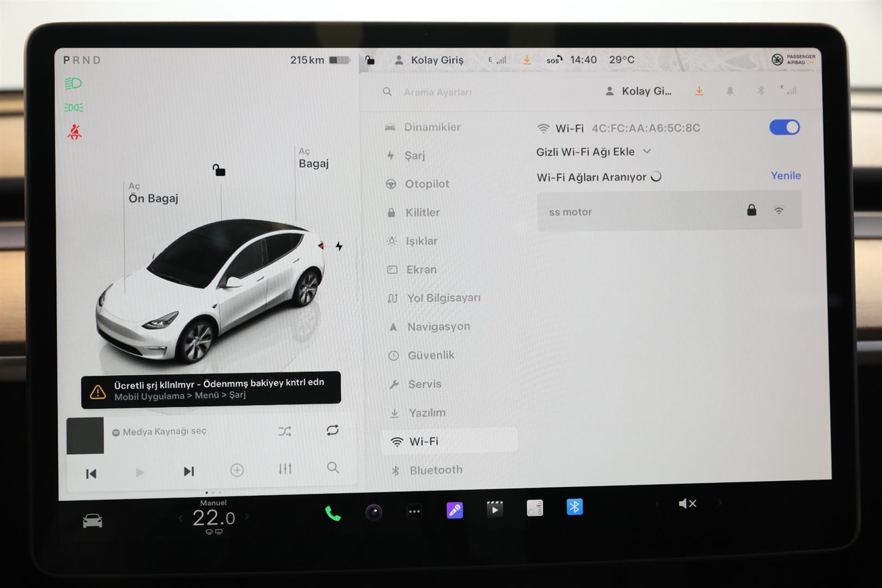Tap the green headlight indicator
This screenshot has height=588, width=882.
[73, 83]
